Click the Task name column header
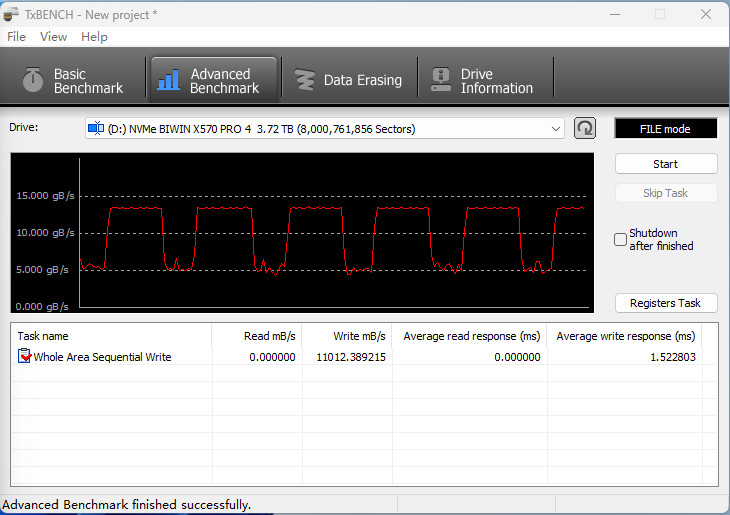 (43, 336)
